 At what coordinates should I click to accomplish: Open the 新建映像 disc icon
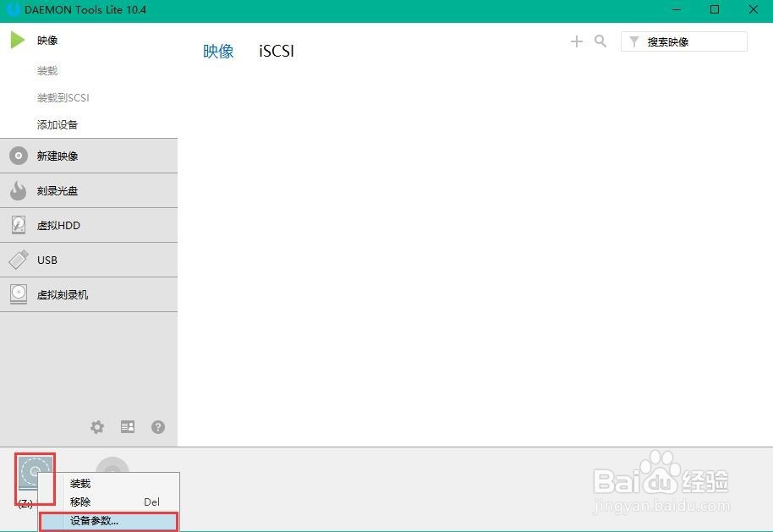19,156
